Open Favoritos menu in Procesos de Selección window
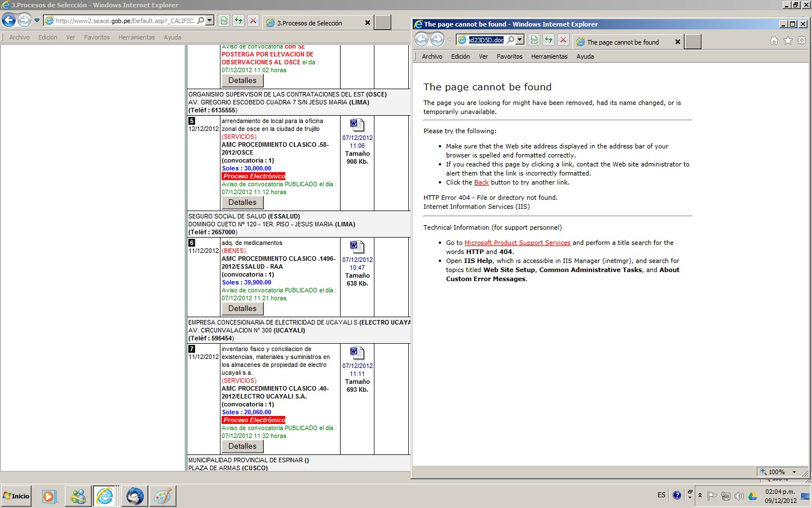812x508 pixels. pos(97,37)
